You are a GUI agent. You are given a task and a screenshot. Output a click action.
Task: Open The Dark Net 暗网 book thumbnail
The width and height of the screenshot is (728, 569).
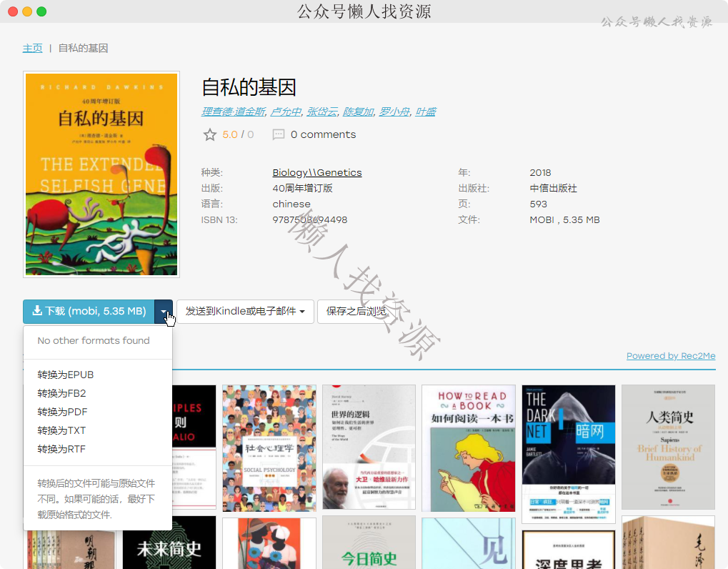click(569, 454)
